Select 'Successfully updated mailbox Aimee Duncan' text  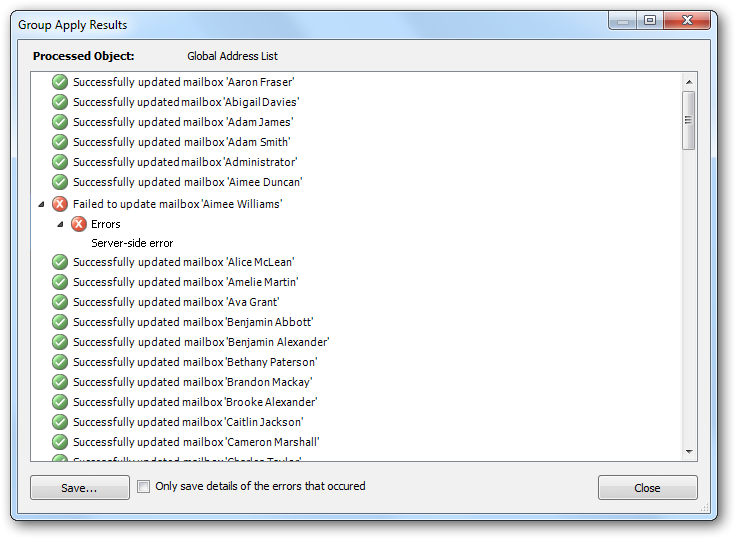point(188,182)
